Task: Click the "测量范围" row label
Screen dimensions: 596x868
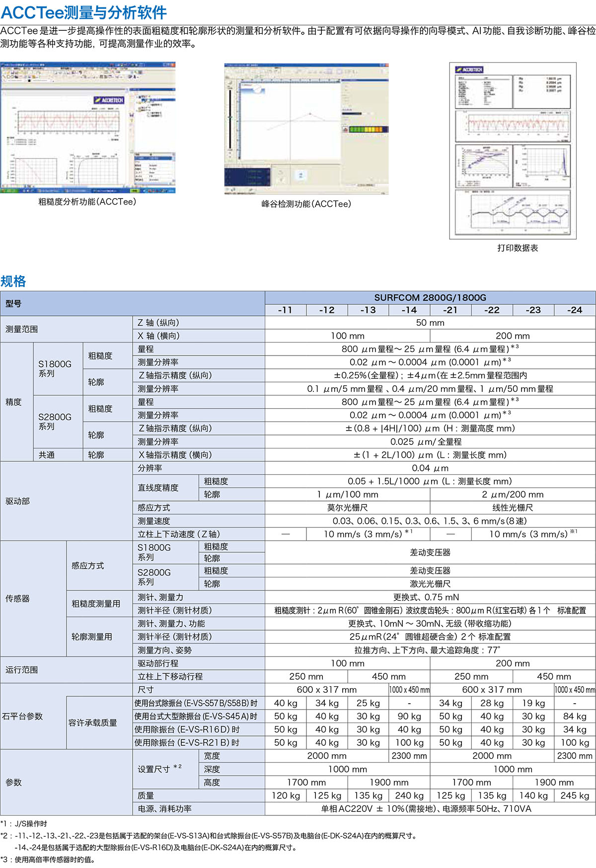Action: pos(67,329)
